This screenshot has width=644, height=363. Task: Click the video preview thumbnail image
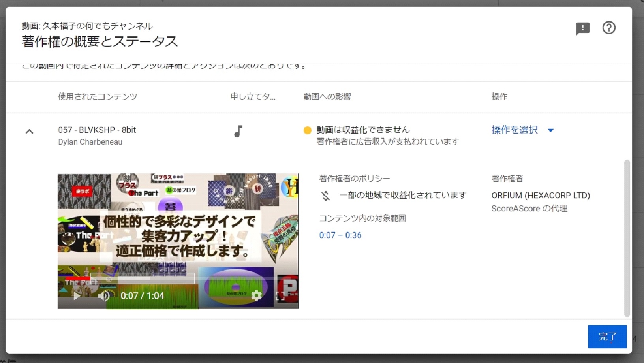coord(178,229)
